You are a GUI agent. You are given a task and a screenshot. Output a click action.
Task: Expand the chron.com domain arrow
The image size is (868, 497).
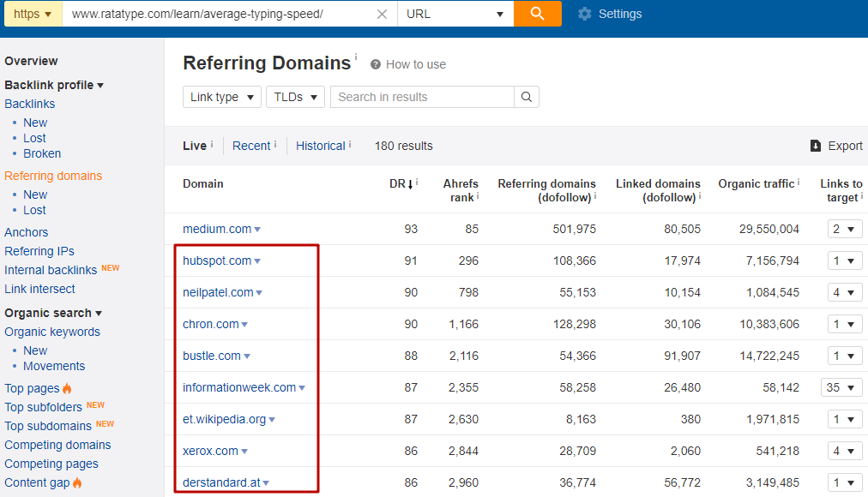[x=244, y=325]
